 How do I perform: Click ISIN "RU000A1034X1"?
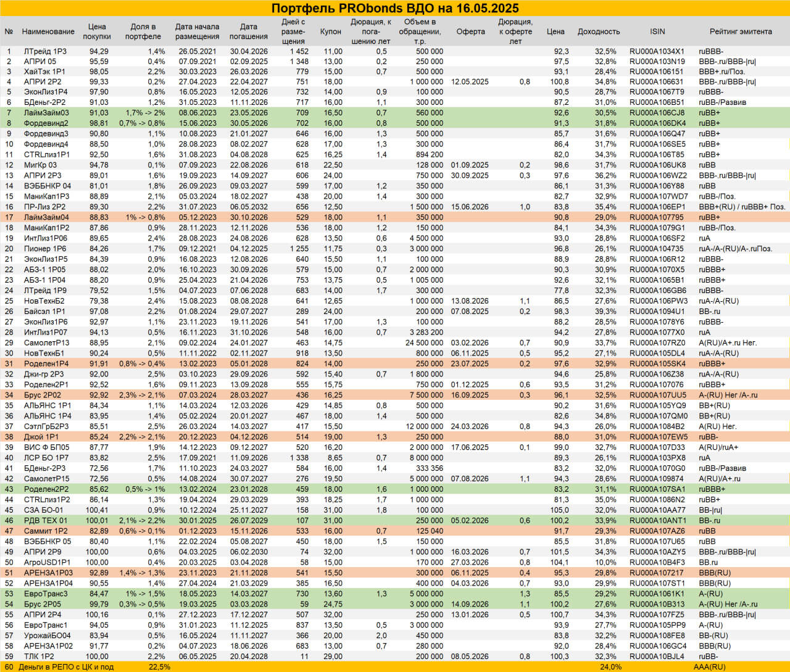(x=657, y=51)
